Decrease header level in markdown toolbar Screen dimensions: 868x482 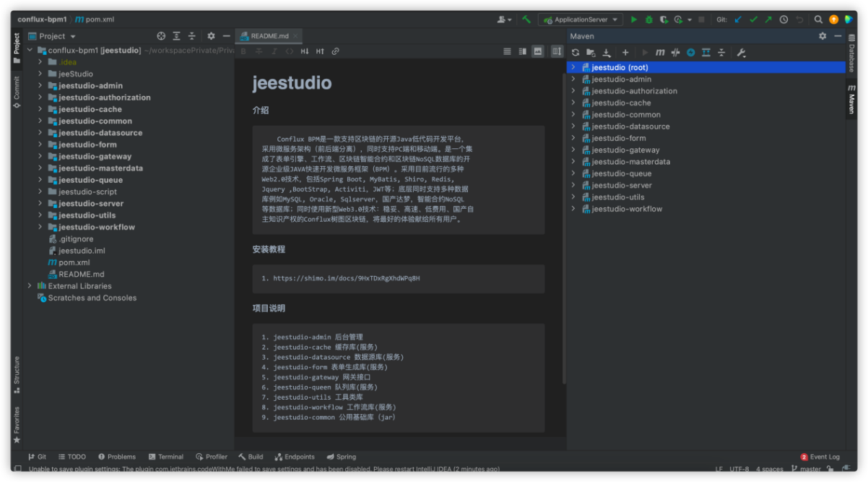pos(305,51)
